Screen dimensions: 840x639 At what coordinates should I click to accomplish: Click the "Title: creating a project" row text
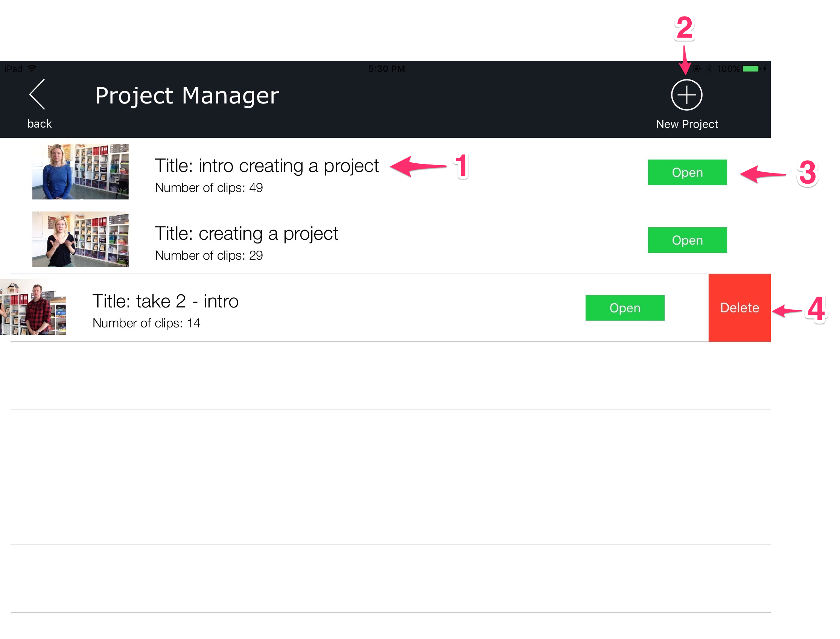tap(246, 234)
